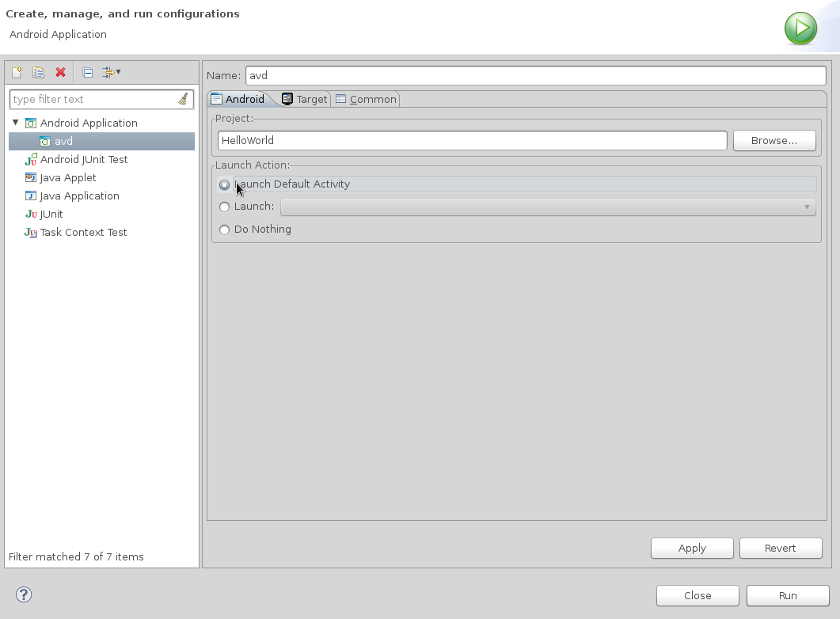This screenshot has width=840, height=619.
Task: Click the Task Context Test icon
Action: pyautogui.click(x=31, y=233)
